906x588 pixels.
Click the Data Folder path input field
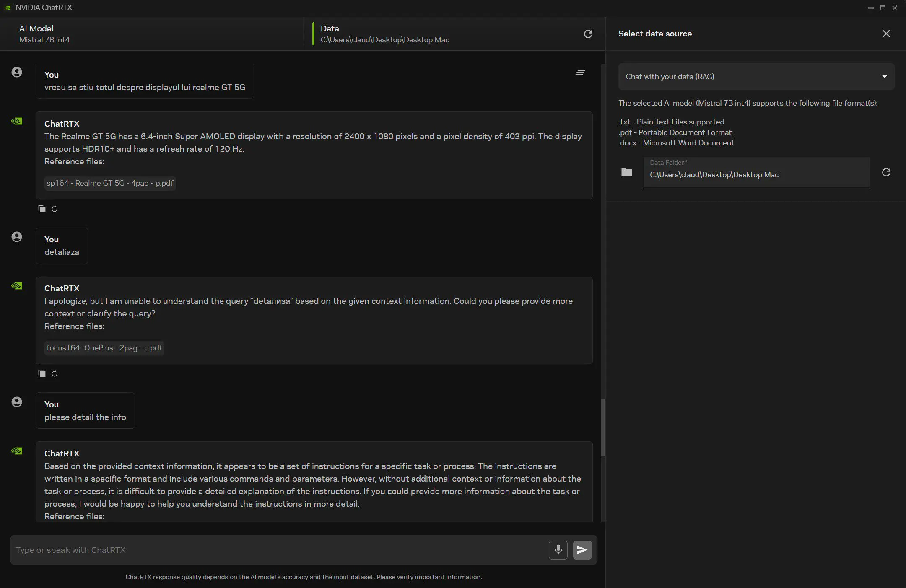tap(756, 172)
